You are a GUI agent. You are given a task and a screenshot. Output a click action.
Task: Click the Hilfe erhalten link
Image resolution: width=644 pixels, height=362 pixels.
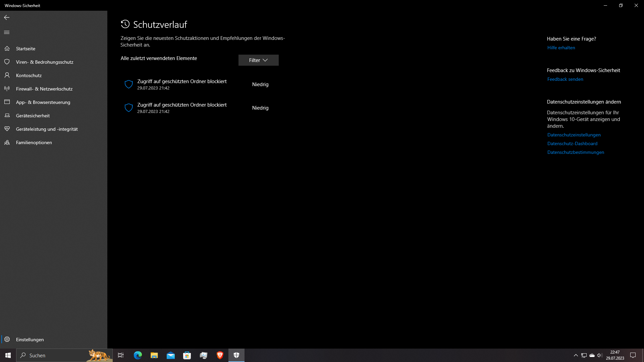pyautogui.click(x=561, y=48)
